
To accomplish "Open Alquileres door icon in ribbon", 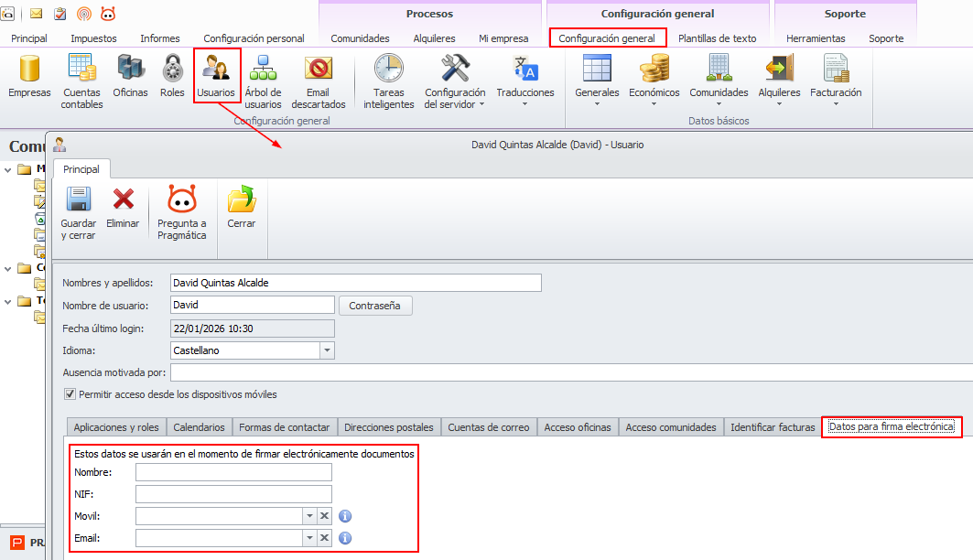I will (x=779, y=69).
